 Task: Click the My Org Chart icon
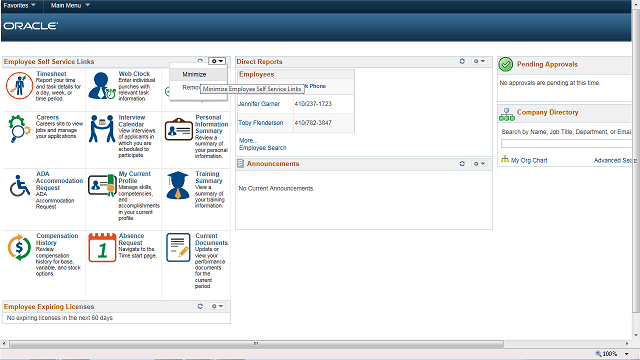(x=505, y=159)
